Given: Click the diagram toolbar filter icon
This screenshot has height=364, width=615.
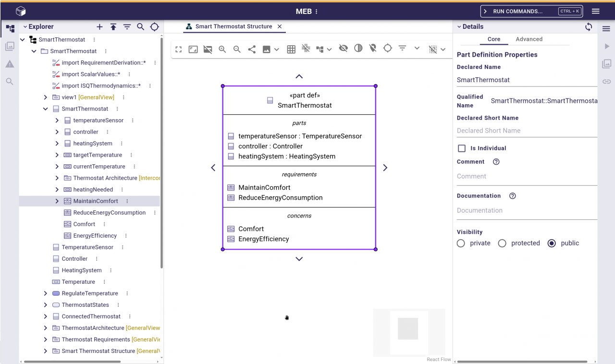Looking at the screenshot, I should (403, 48).
